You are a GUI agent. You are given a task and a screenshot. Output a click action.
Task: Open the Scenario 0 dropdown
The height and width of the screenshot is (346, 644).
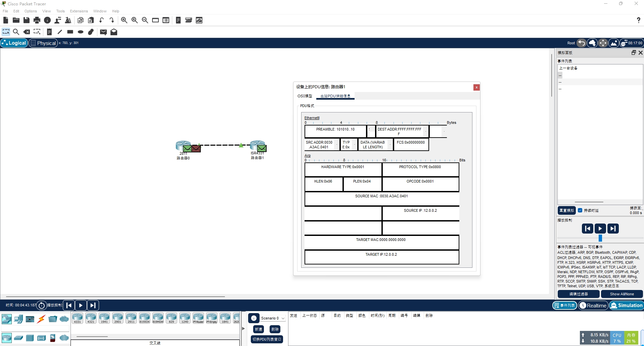(283, 318)
